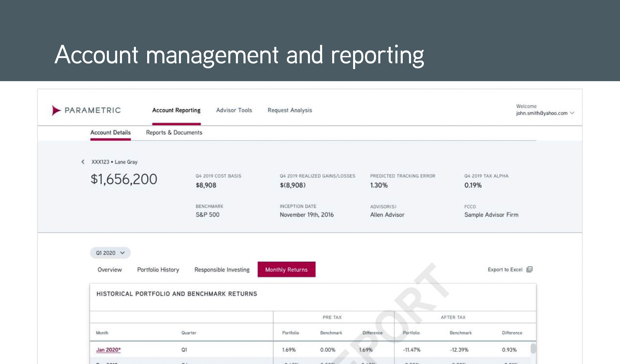620x364 pixels.
Task: Click the Monthly Returns tab
Action: 286,269
